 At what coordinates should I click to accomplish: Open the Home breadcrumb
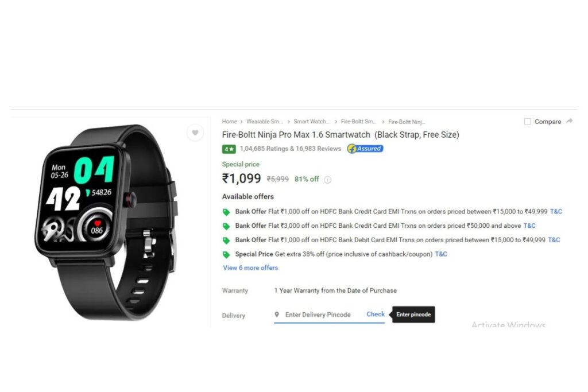229,122
